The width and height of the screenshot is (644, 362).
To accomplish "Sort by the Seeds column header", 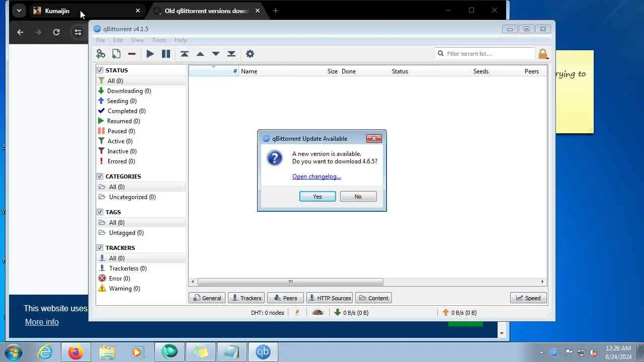I will click(481, 71).
